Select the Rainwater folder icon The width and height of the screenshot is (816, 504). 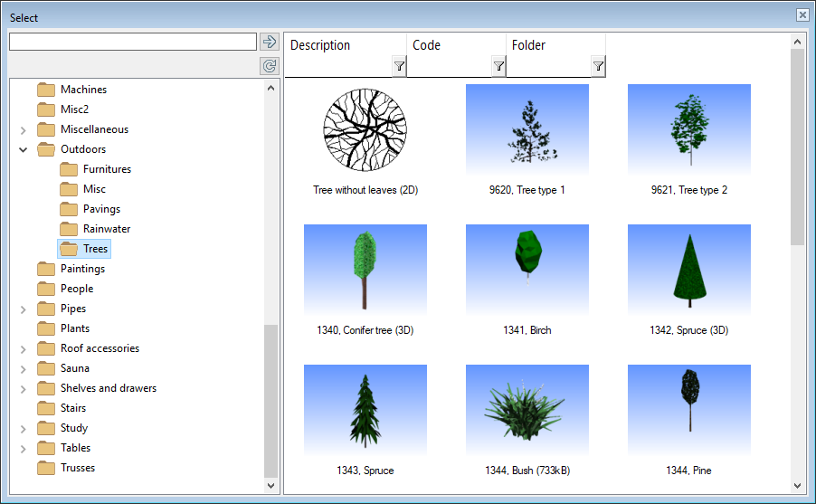69,229
